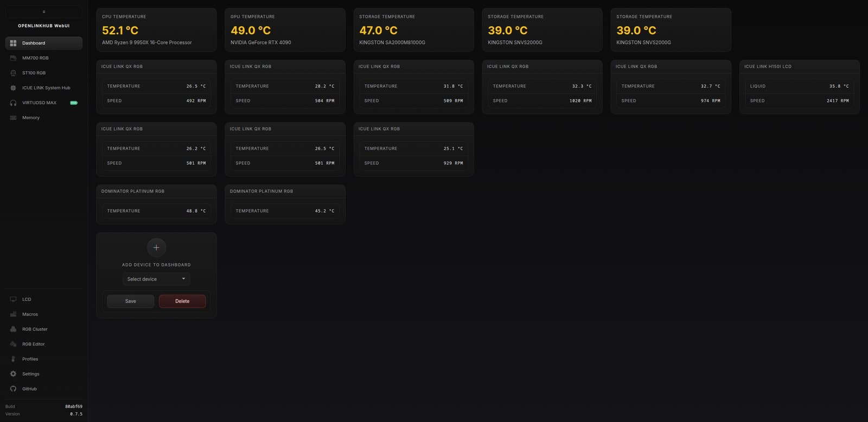Click the storage temperature value 47.0 °C
868x422 pixels.
(379, 30)
